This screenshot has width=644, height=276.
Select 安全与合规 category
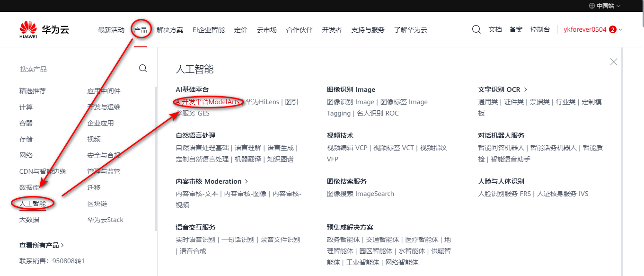(104, 155)
